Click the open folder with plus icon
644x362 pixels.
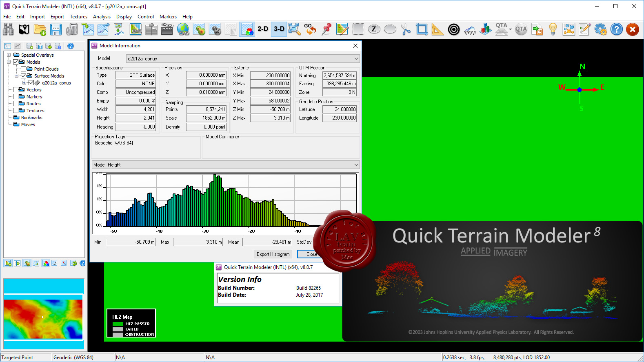[x=40, y=29]
